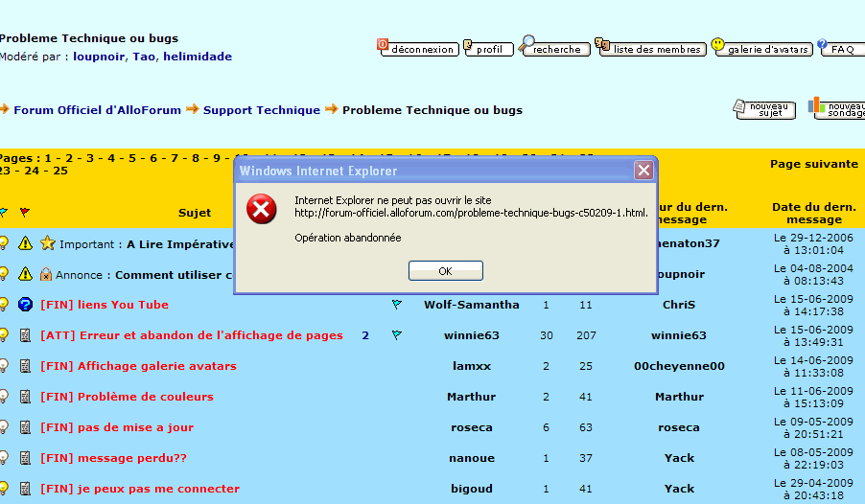The image size is (865, 504).
Task: Open topic '[FIN] Problème de couleurs'
Action: pos(127,397)
